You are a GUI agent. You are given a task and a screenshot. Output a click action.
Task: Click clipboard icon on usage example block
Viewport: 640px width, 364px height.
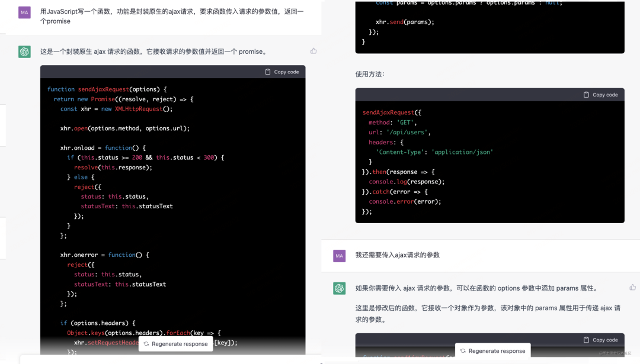tap(586, 95)
